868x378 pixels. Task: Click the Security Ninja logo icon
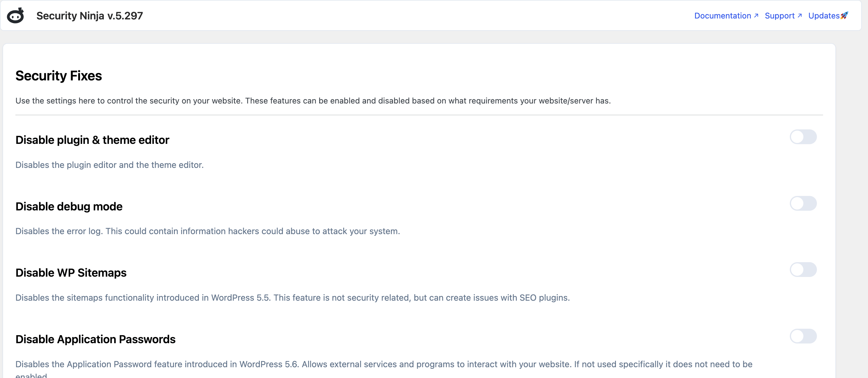click(x=16, y=15)
